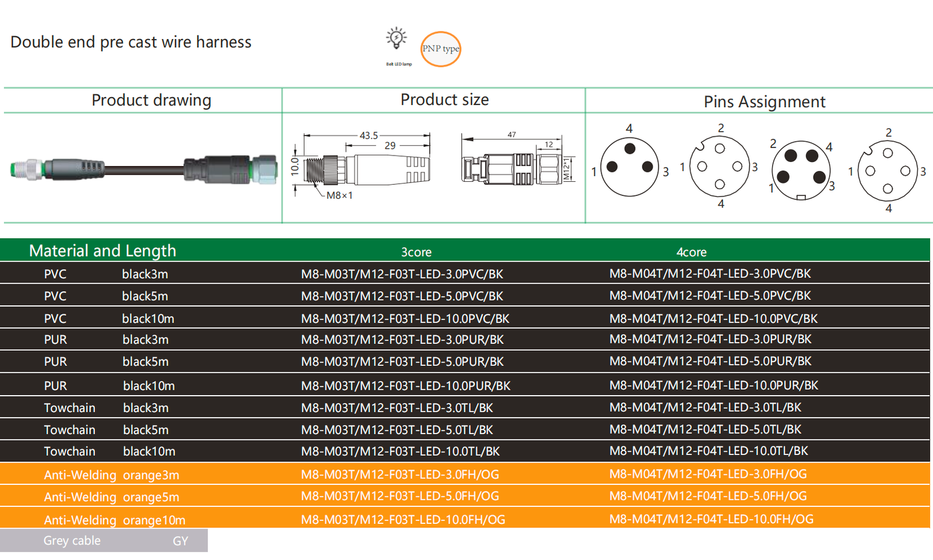Click the PUR black10m row label

pos(110,386)
